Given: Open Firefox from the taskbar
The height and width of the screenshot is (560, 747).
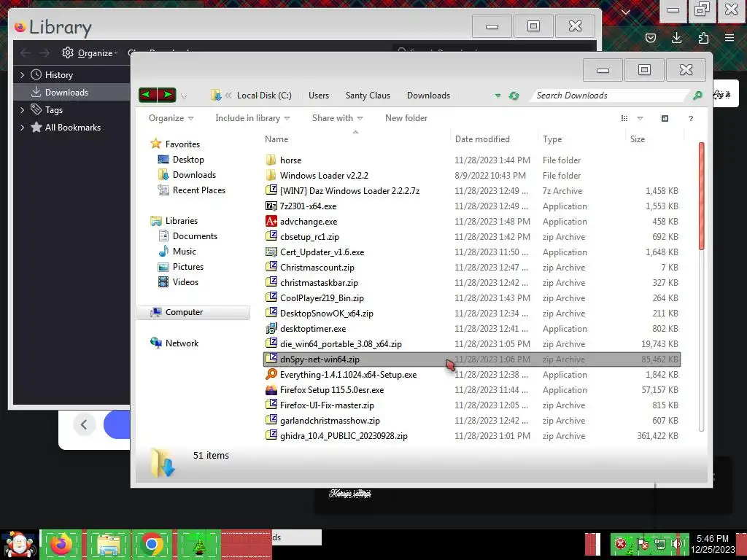Looking at the screenshot, I should (61, 544).
